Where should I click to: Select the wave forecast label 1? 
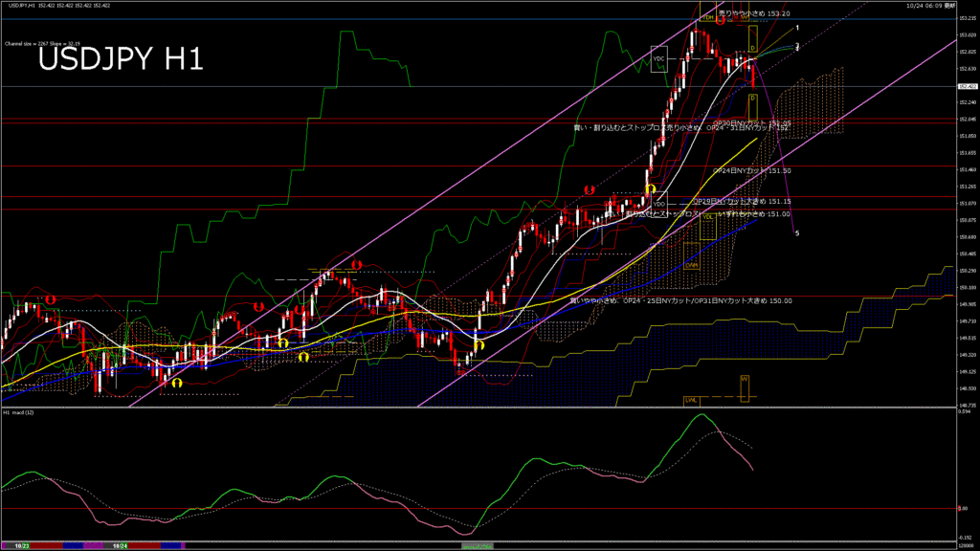point(798,29)
